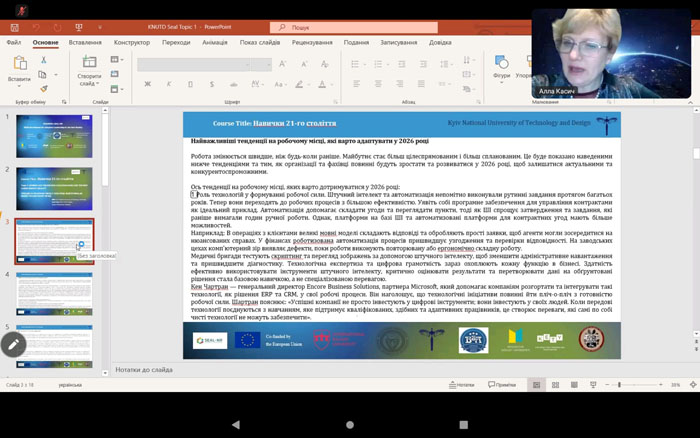Click the Paste (Вставити) clipboard icon
The width and height of the screenshot is (700, 438).
coord(19,62)
